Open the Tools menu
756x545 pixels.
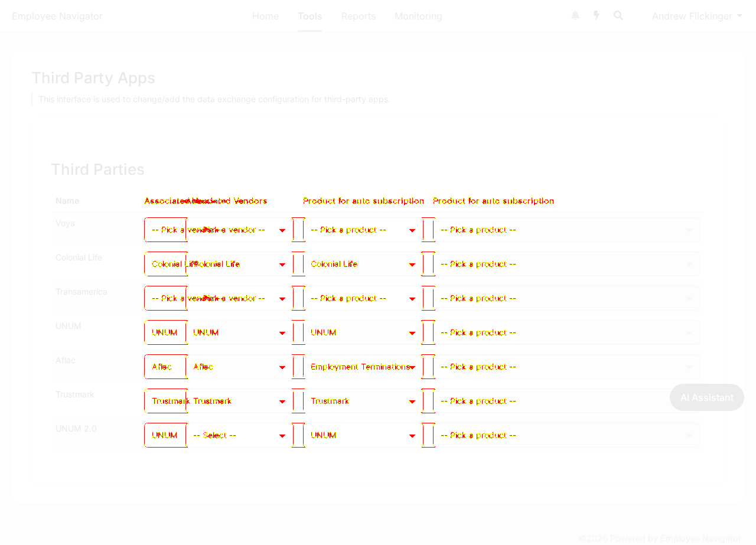(x=310, y=16)
